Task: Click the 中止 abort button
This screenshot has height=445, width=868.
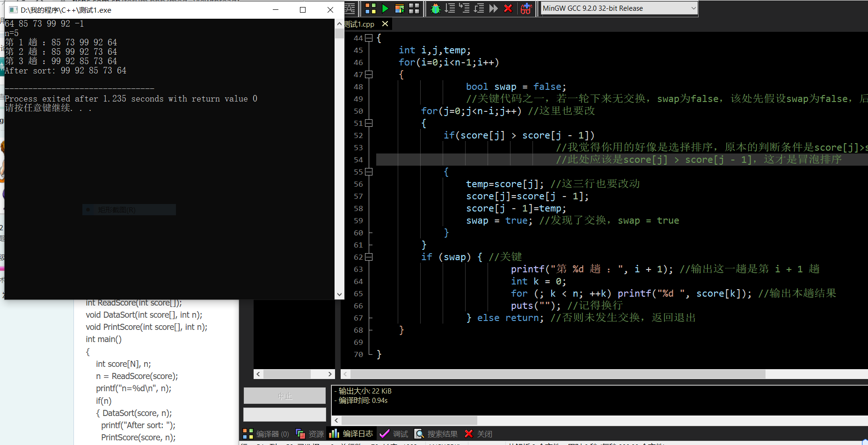Action: 284,396
